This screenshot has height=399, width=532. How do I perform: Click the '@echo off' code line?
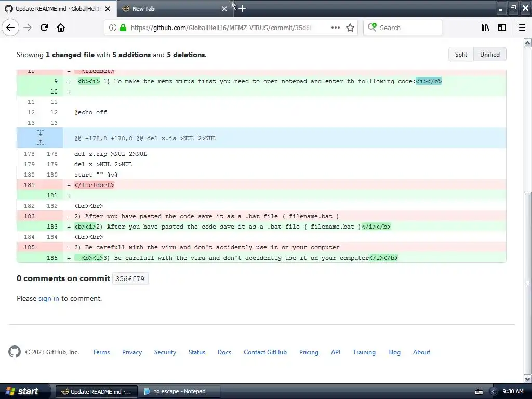click(x=90, y=112)
